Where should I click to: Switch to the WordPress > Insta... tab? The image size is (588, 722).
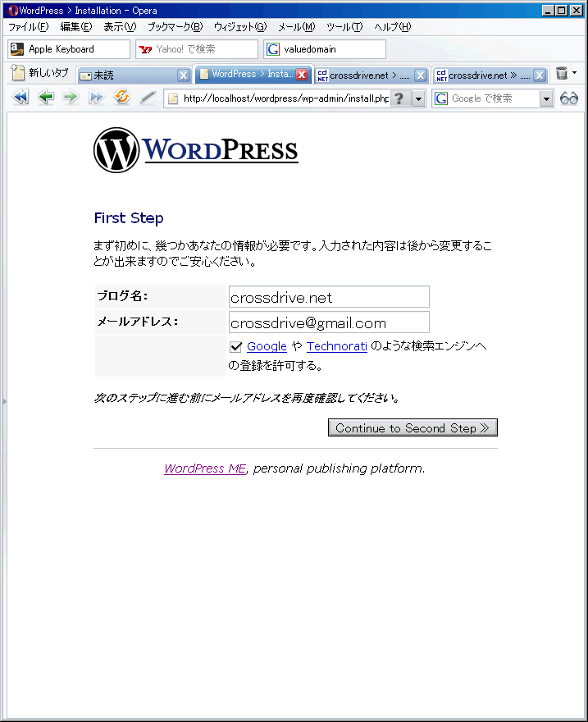pos(253,74)
